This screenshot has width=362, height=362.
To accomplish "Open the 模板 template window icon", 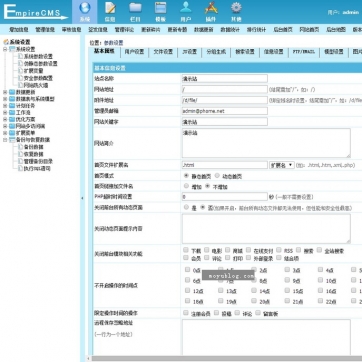I will click(161, 8).
